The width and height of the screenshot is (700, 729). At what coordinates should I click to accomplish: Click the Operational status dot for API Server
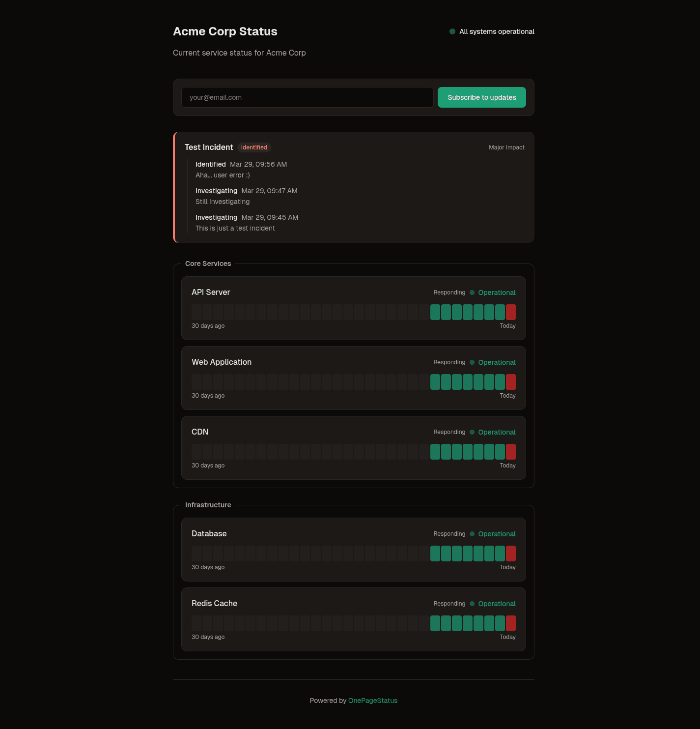pos(472,292)
